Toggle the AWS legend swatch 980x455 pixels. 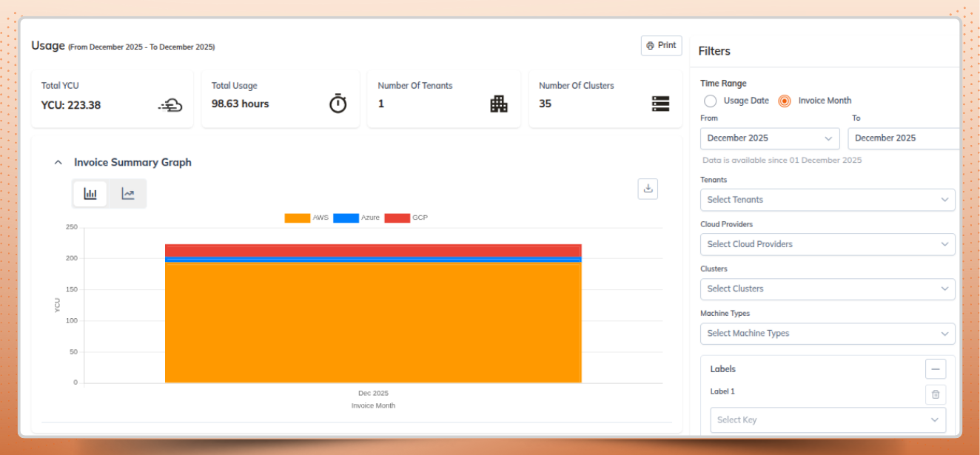click(298, 218)
